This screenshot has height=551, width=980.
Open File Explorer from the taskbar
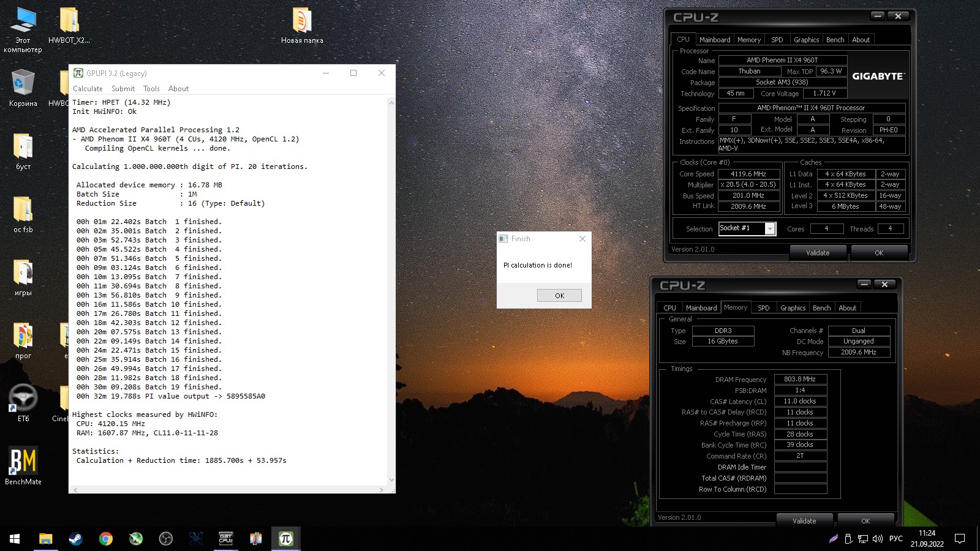pyautogui.click(x=45, y=539)
